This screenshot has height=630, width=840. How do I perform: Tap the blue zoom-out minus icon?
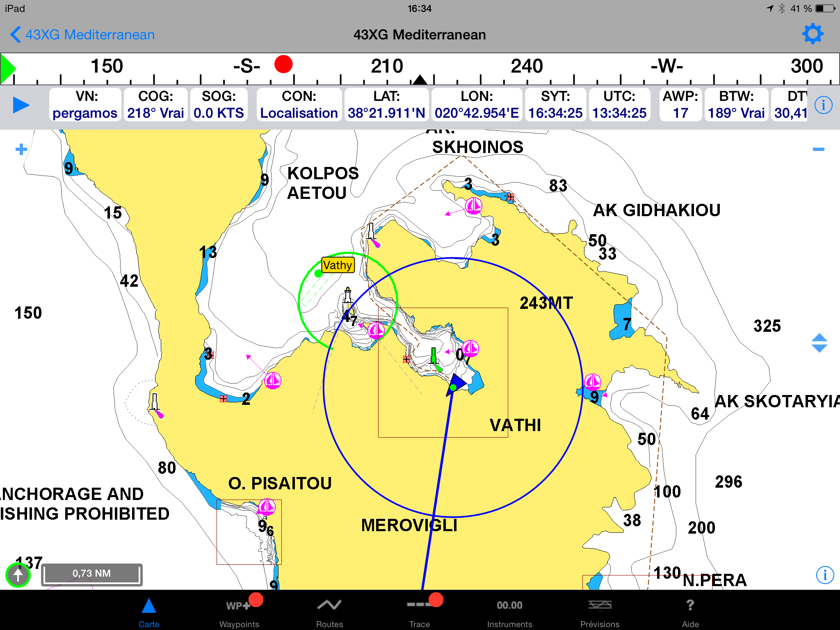point(818,149)
